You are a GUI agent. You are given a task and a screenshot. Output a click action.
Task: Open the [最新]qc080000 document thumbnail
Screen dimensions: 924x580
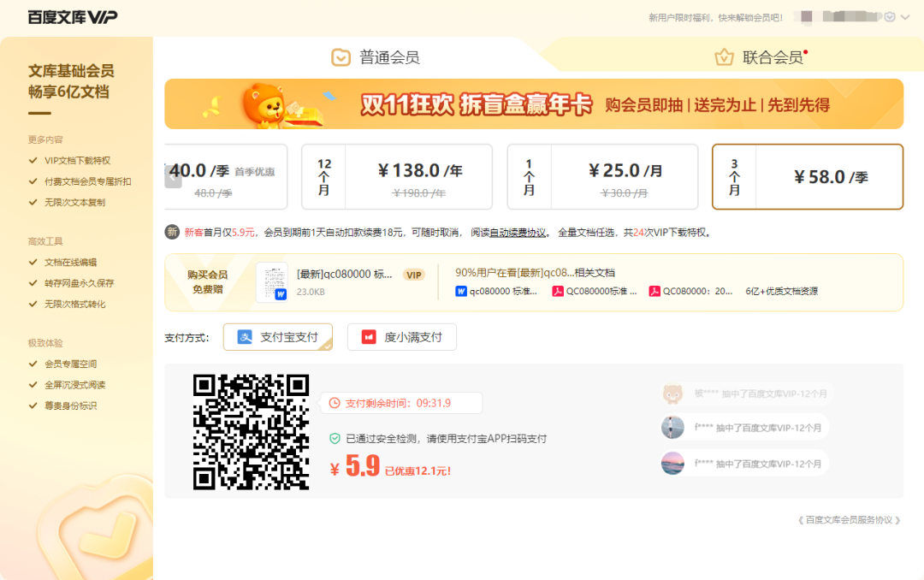pyautogui.click(x=272, y=281)
